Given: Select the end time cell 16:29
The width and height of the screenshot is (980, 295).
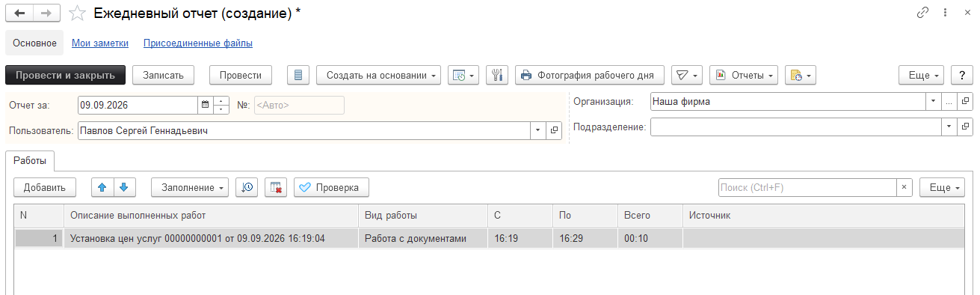Looking at the screenshot, I should 585,239.
